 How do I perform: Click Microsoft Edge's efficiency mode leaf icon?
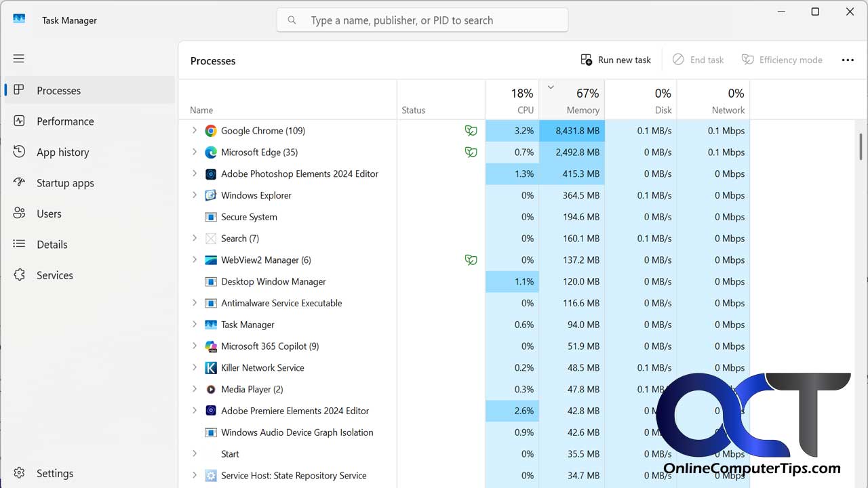pyautogui.click(x=471, y=152)
